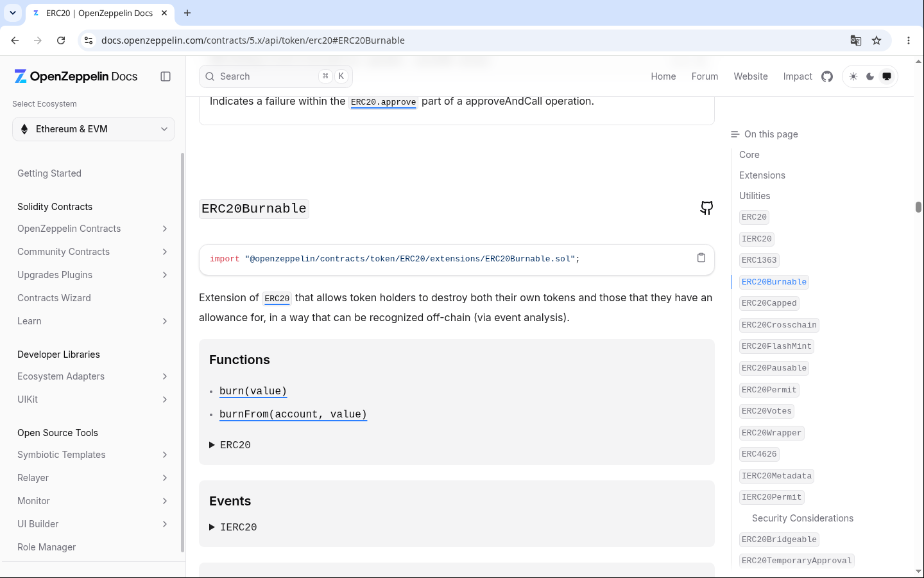Copy the import statement to clipboard

pos(701,258)
